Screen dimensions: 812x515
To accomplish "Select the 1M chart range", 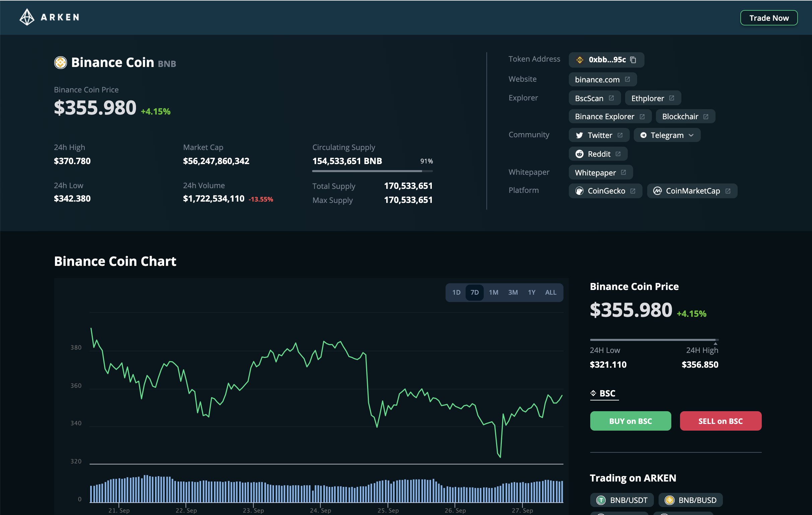I will click(x=493, y=293).
